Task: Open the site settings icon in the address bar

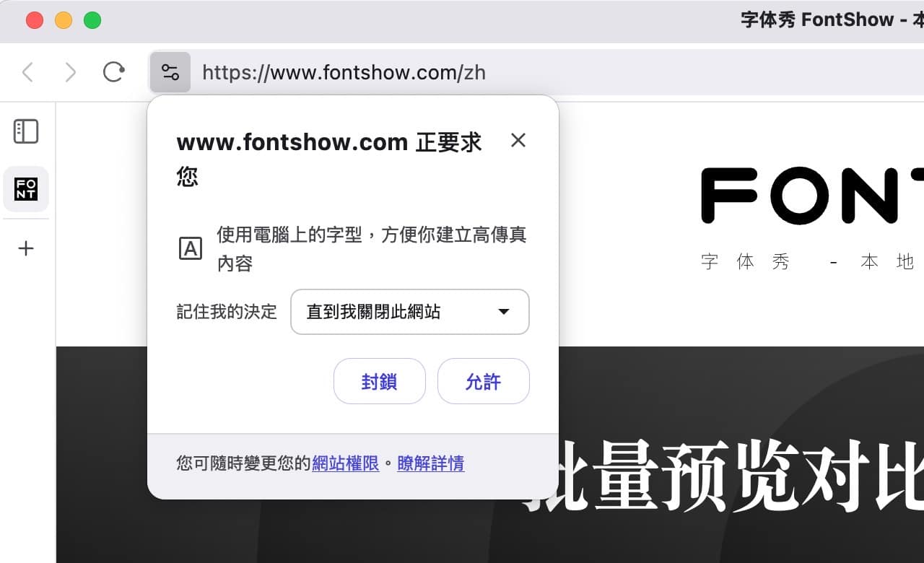Action: point(170,72)
